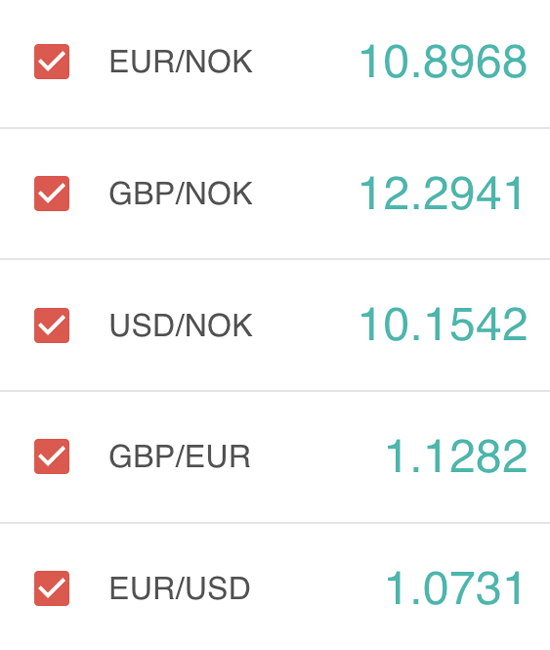Click blank space between USD/NOK and 10.1542

point(306,325)
